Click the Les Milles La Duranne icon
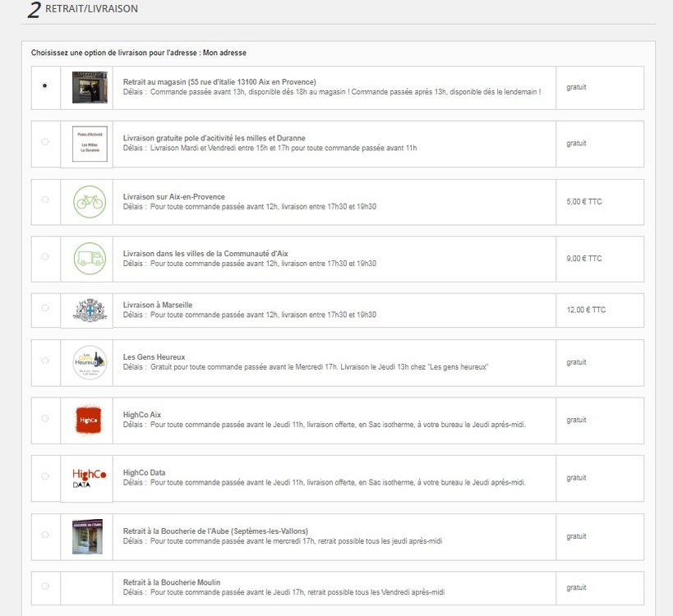Screen dimensions: 673x616 (90, 144)
